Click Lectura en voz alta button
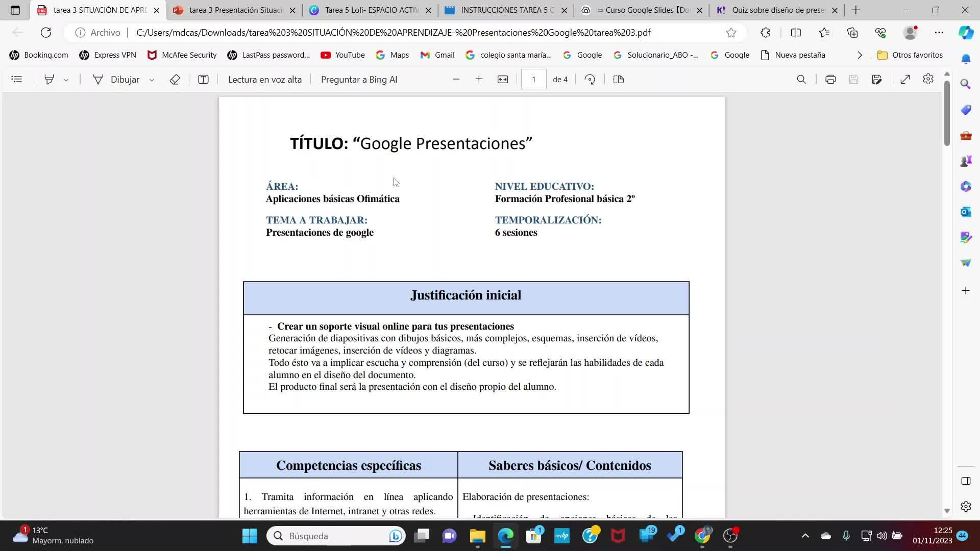980x551 pixels. point(264,79)
